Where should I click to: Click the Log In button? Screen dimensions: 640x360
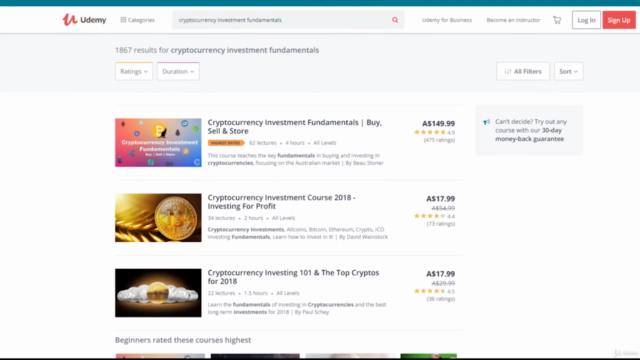586,20
